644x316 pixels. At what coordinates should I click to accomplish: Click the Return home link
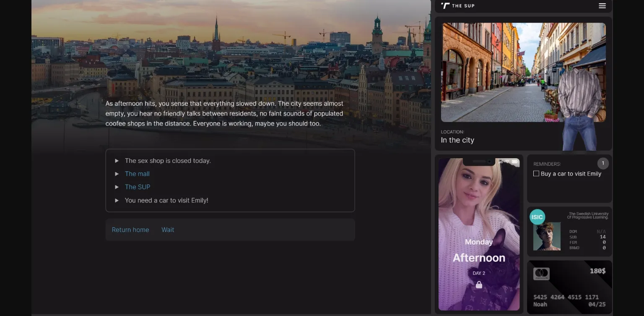(130, 230)
